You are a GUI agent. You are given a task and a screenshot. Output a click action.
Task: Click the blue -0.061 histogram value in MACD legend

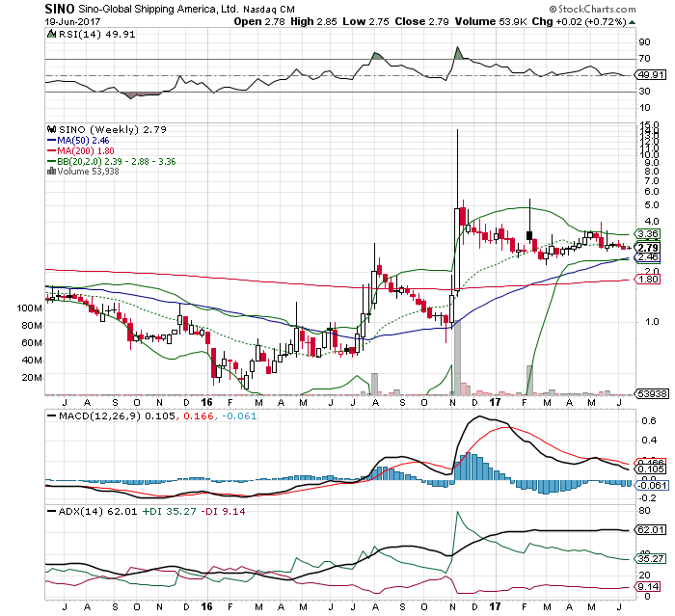(238, 416)
